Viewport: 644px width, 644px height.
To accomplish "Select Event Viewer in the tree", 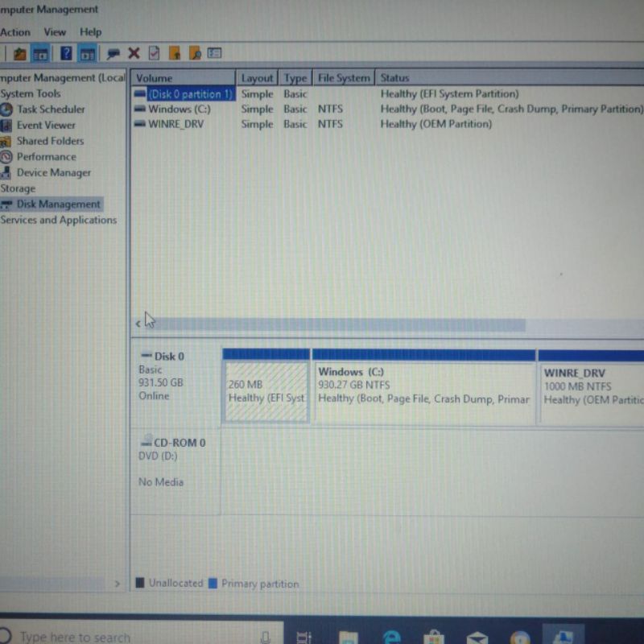I will pos(46,125).
